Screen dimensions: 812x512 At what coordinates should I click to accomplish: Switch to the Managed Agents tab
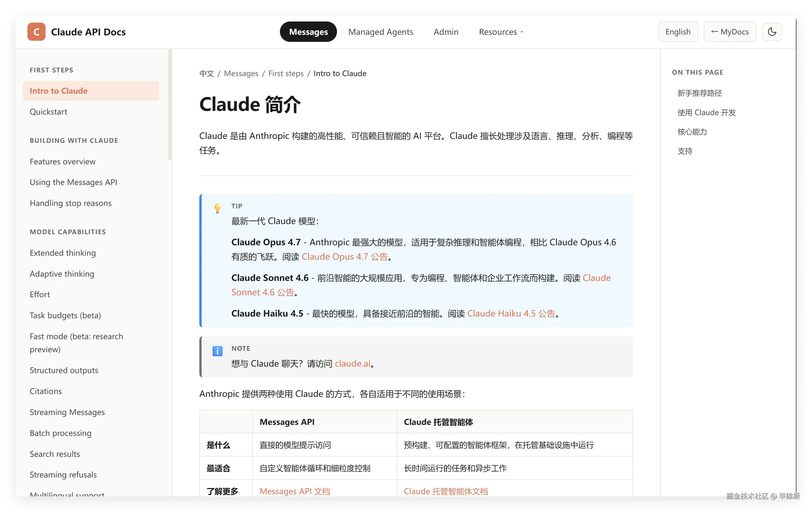(381, 32)
